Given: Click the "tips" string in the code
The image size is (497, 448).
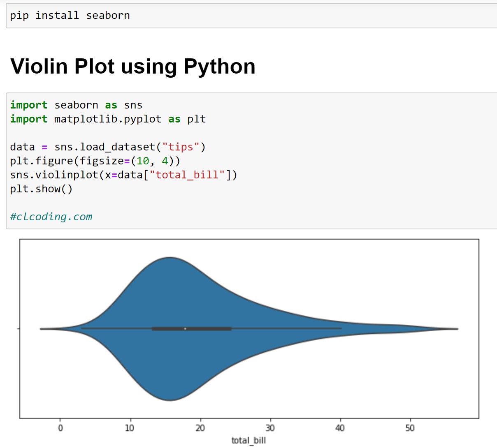Looking at the screenshot, I should (181, 147).
